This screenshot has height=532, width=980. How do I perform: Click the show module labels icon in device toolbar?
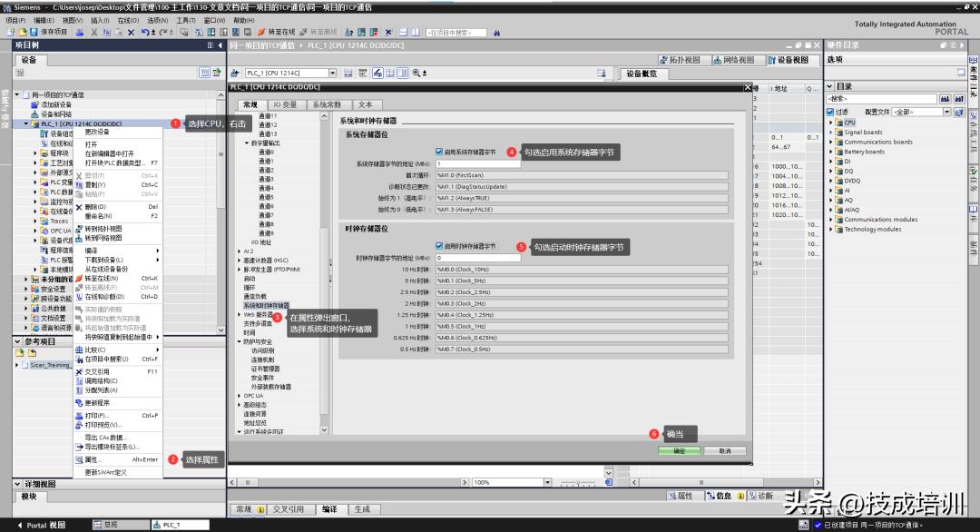[x=377, y=74]
